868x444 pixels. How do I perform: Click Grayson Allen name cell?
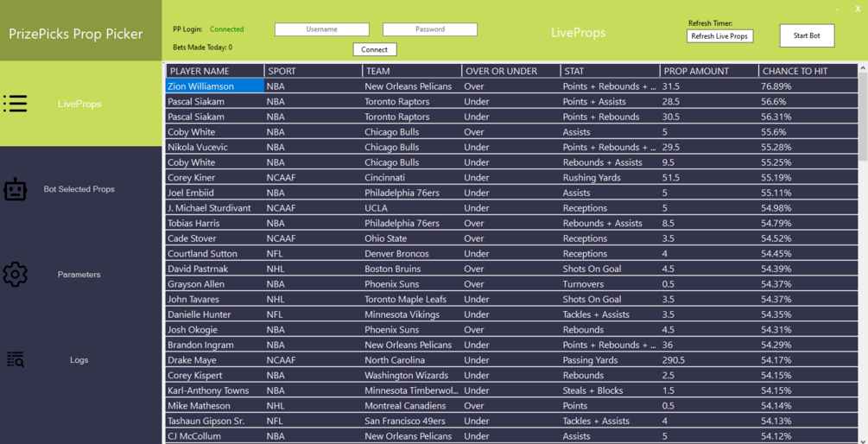point(215,284)
